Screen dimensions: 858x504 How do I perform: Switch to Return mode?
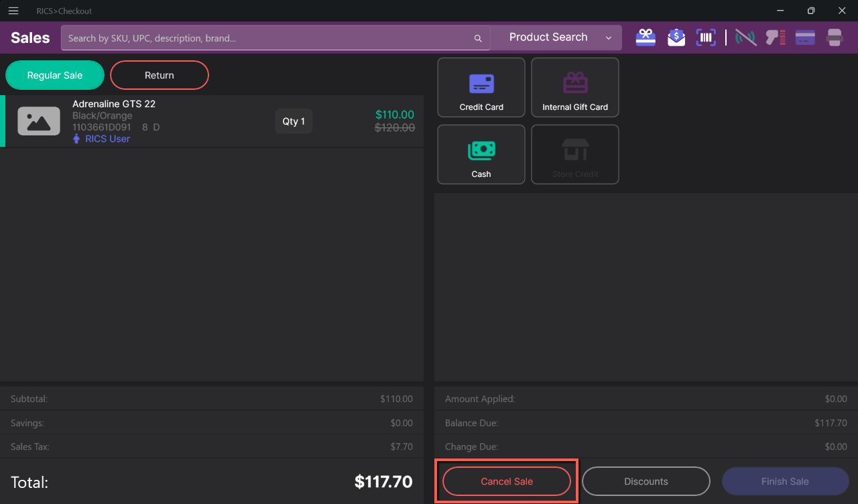(160, 75)
